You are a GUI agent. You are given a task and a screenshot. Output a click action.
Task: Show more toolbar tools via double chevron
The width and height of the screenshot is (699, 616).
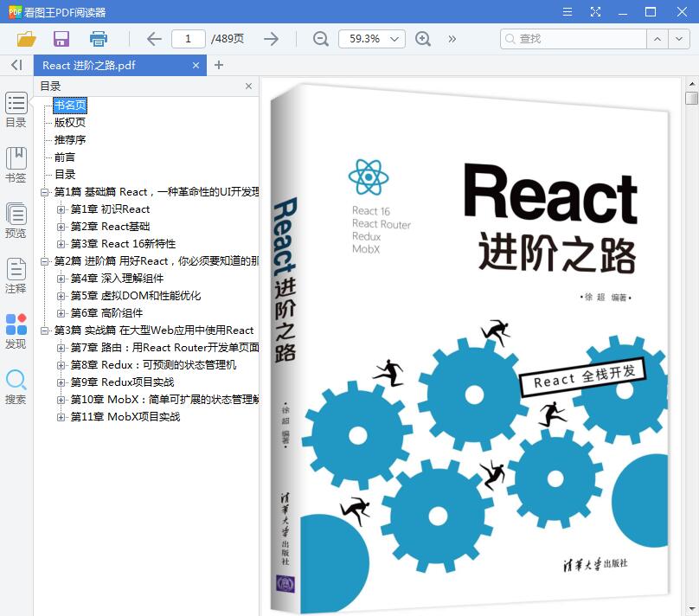click(452, 39)
